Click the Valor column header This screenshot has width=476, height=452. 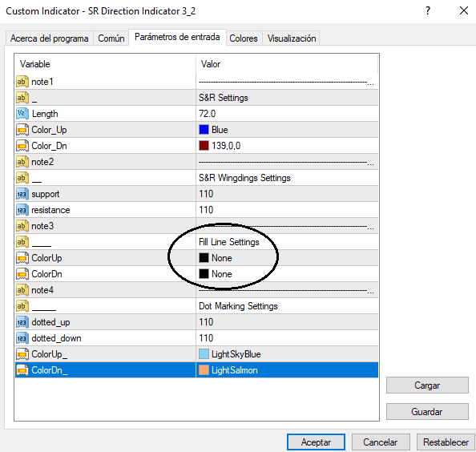(x=287, y=64)
